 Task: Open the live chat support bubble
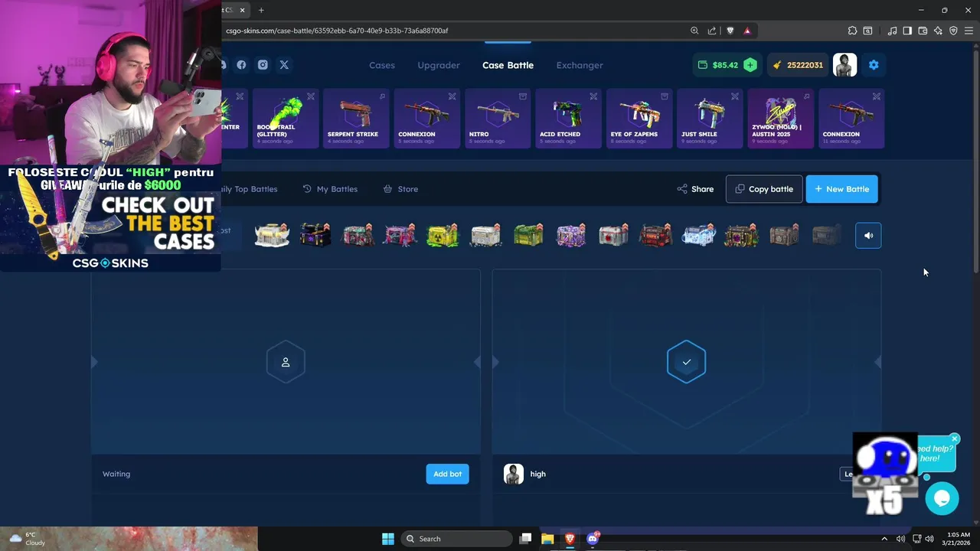(x=942, y=499)
